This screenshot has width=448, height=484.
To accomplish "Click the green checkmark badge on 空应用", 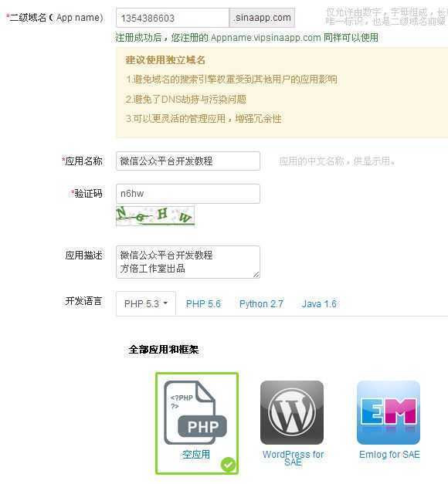I will pos(229,465).
